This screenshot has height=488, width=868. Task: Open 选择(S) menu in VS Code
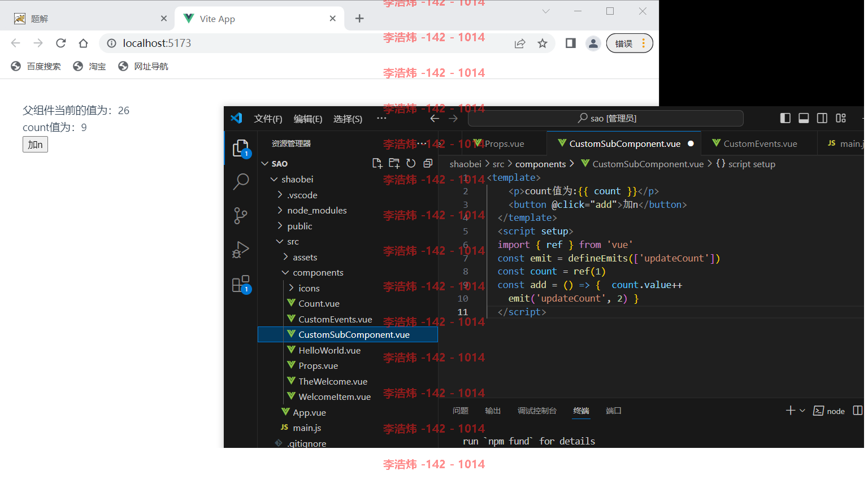(348, 119)
